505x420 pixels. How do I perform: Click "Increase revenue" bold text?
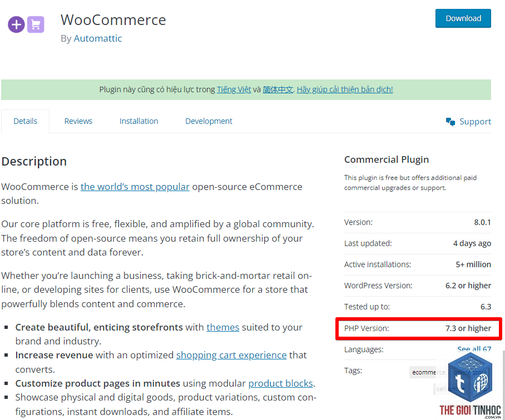tap(54, 355)
